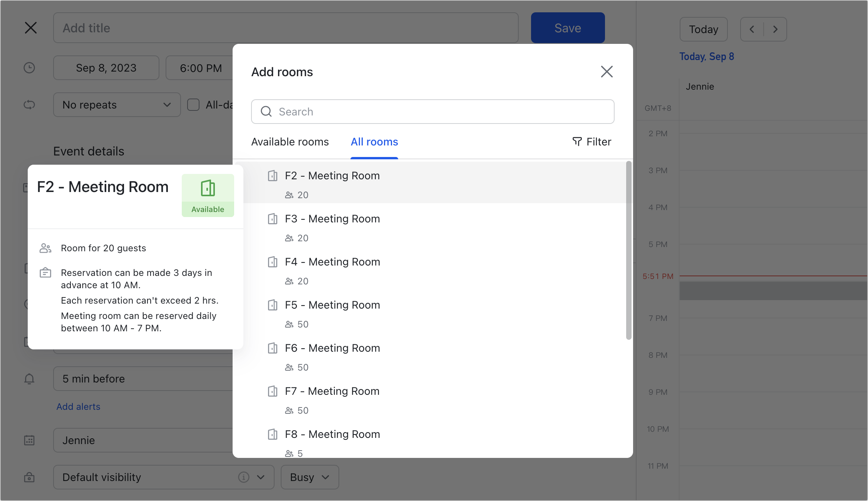Click the visibility info icon
Image resolution: width=868 pixels, height=501 pixels.
coord(243,477)
